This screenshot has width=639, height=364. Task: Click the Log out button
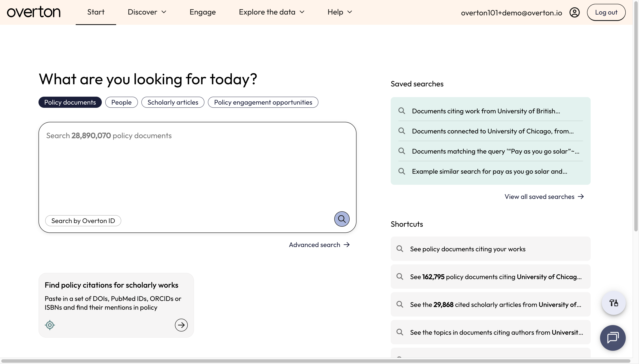(x=606, y=12)
